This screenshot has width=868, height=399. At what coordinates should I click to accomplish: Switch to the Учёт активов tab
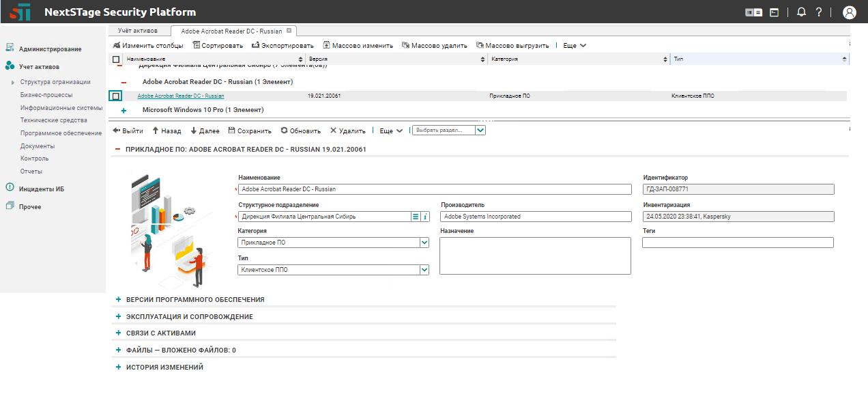pyautogui.click(x=137, y=31)
